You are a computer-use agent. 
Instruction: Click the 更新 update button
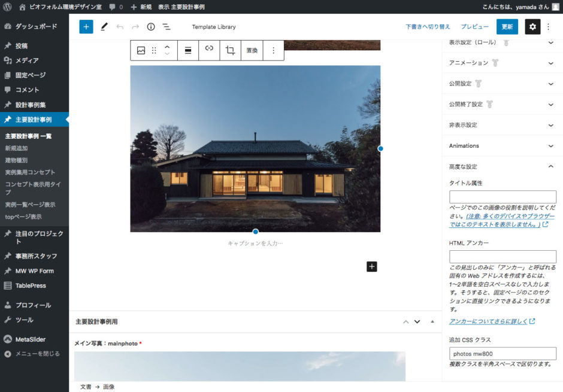(507, 26)
